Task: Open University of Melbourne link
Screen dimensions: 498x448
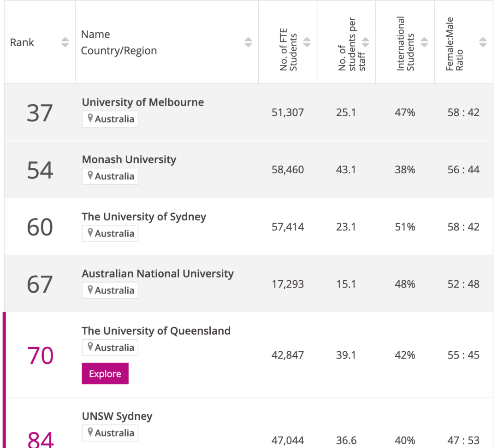Action: tap(143, 102)
